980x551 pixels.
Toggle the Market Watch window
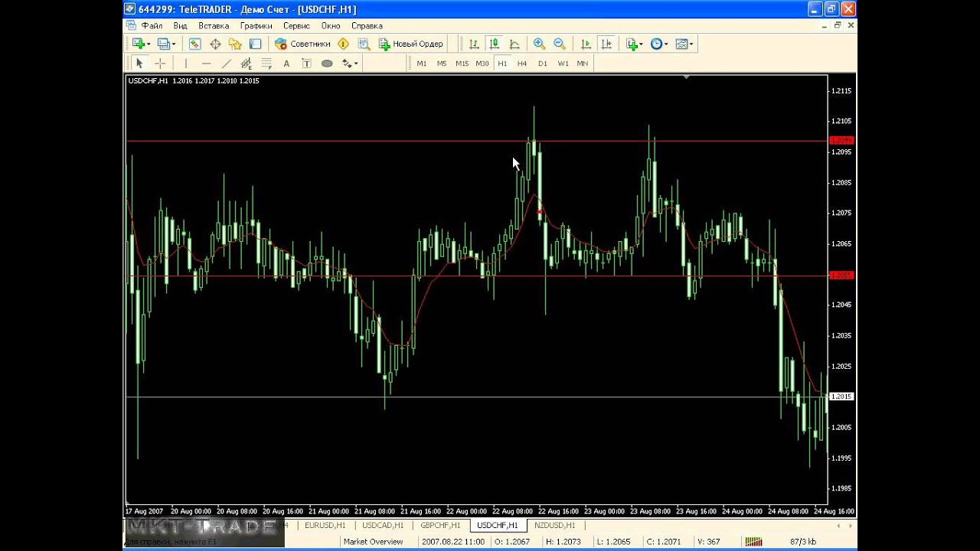point(194,44)
